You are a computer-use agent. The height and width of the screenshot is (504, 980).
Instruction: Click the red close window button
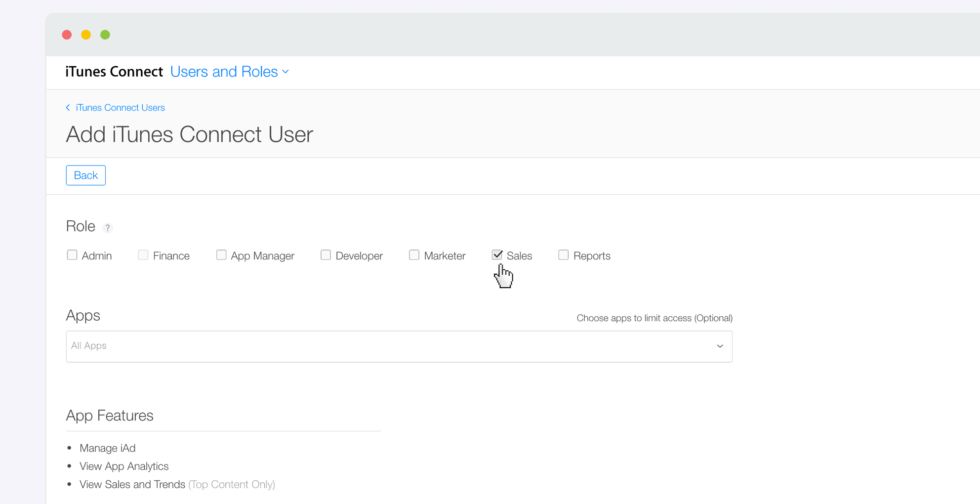coord(67,35)
